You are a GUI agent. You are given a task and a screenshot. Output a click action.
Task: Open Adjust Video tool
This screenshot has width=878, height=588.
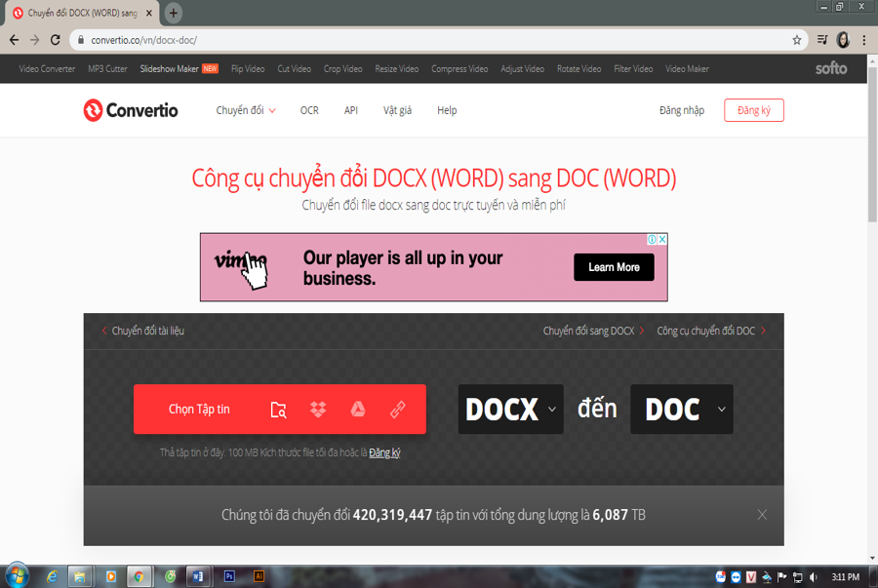522,69
